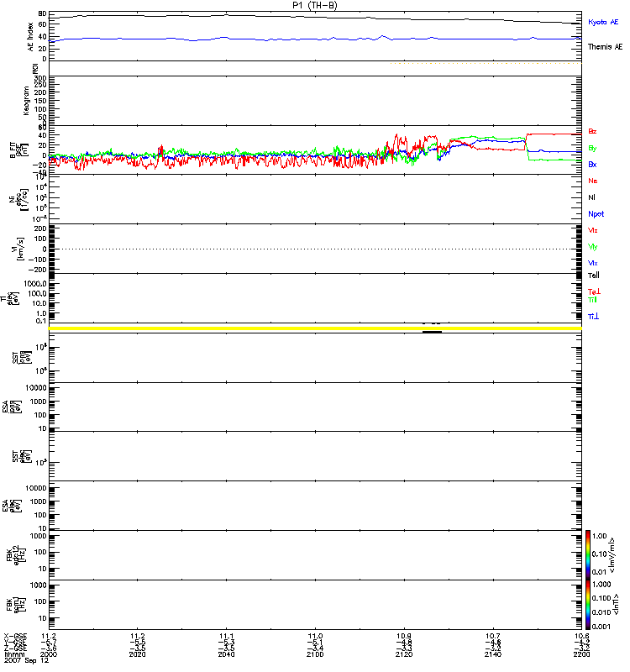Click the Te∥ temperature legend label
Viewport: 630px width, 672px height.
pos(594,276)
